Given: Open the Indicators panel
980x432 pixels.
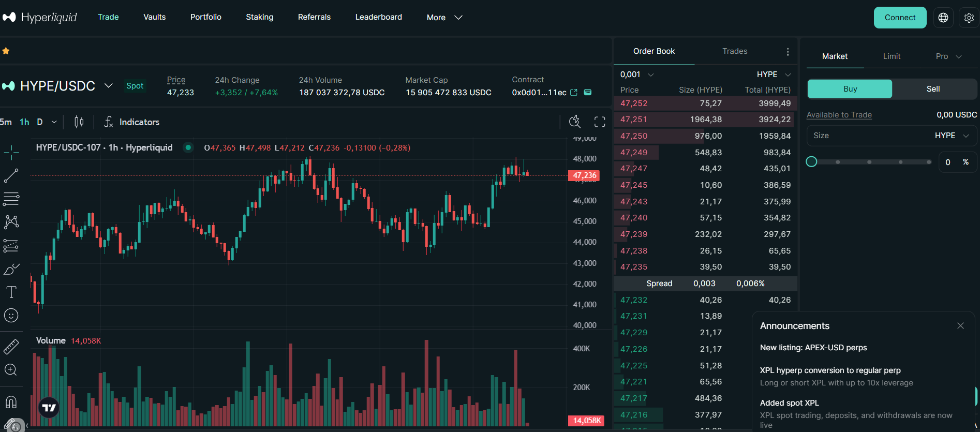Looking at the screenshot, I should 132,122.
